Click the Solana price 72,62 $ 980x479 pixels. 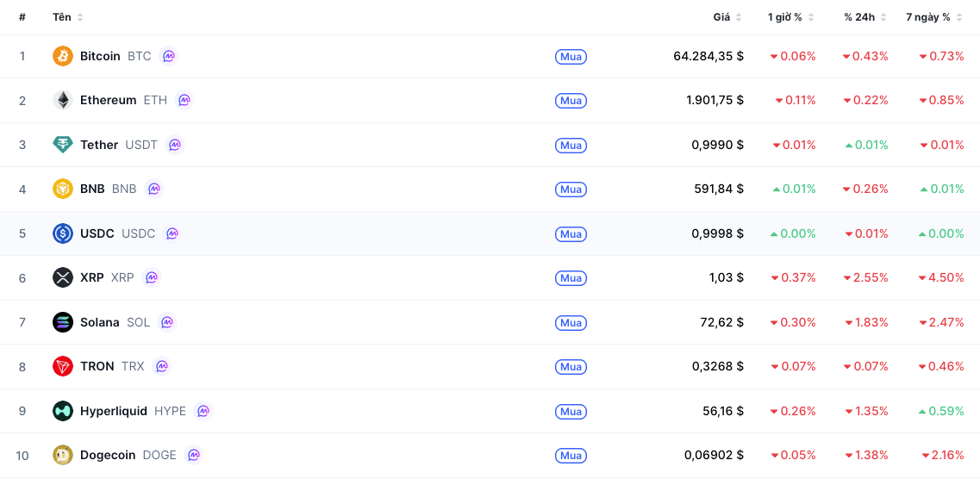[x=722, y=322]
